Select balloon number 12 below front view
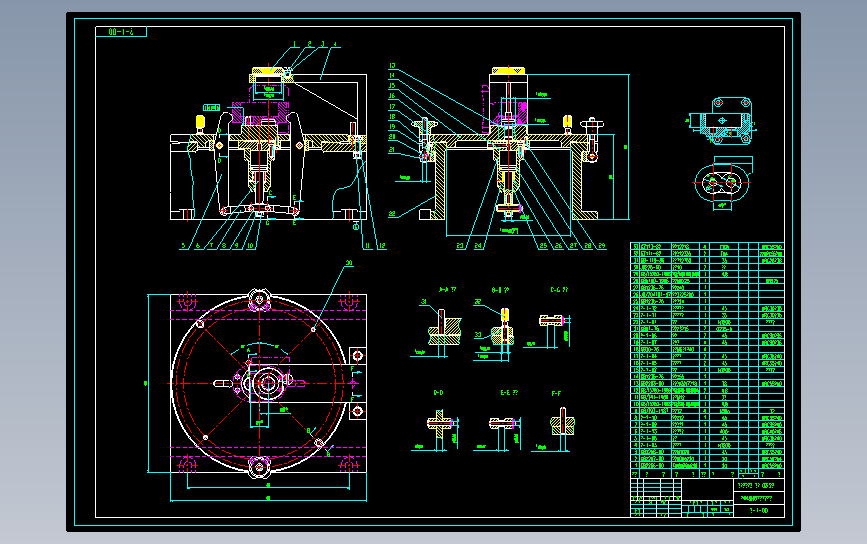Screen dimensions: 867x544 point(382,246)
